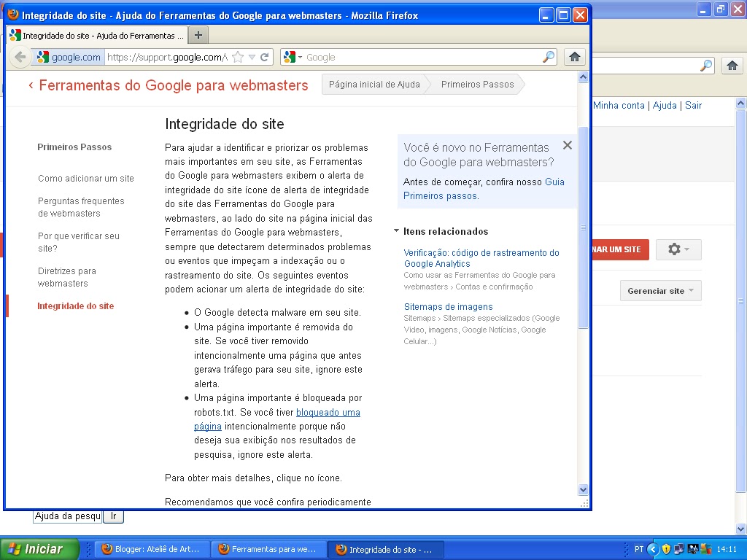Click the help page vertical scrollbar thumb

click(x=583, y=227)
